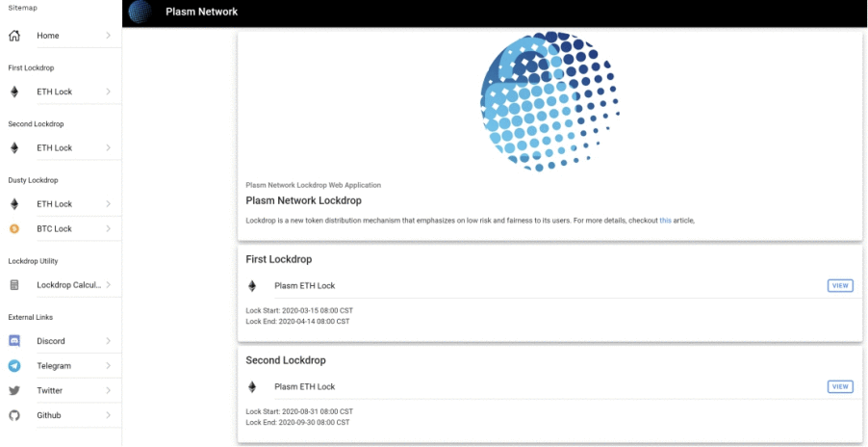Image resolution: width=868 pixels, height=447 pixels.
Task: Open First Lockdrop ETH Lock in the sidebar
Action: (55, 92)
